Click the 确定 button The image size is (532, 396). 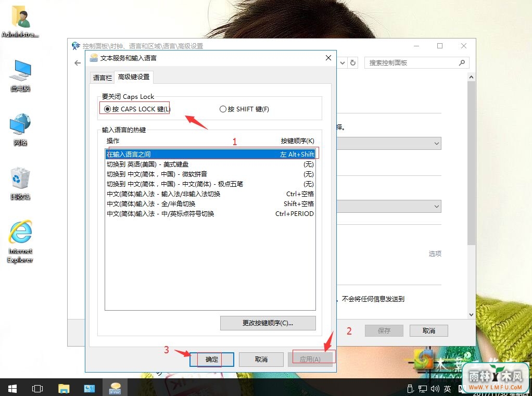coord(212,360)
